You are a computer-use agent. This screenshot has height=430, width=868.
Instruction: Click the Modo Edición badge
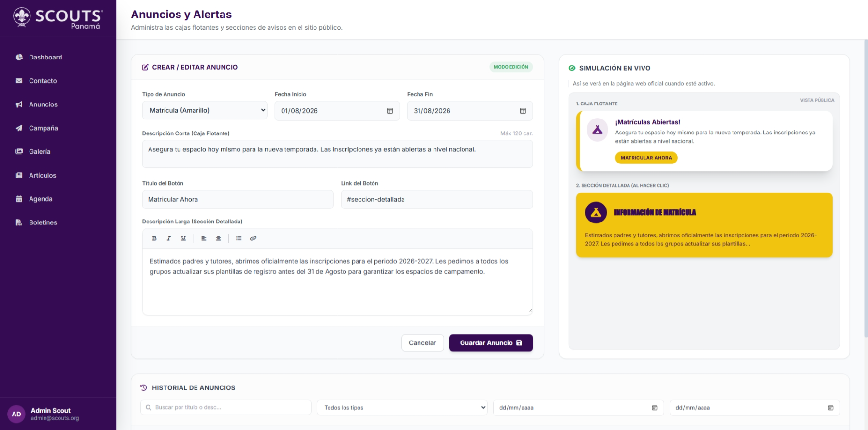click(511, 67)
